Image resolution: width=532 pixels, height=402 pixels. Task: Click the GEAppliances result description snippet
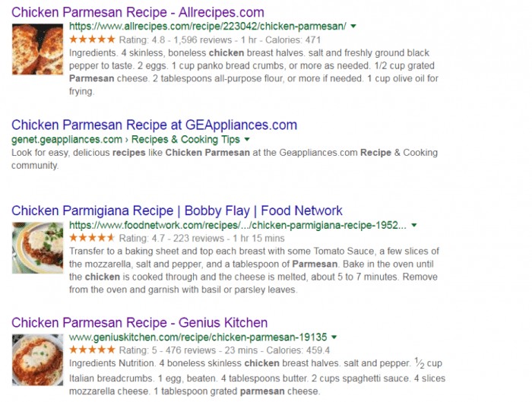pyautogui.click(x=224, y=159)
